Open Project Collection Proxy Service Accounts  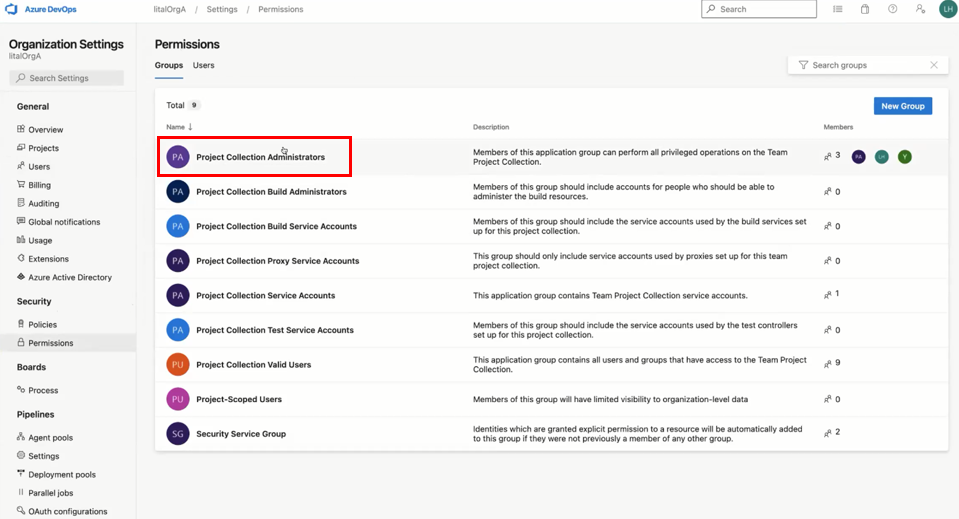click(x=278, y=260)
